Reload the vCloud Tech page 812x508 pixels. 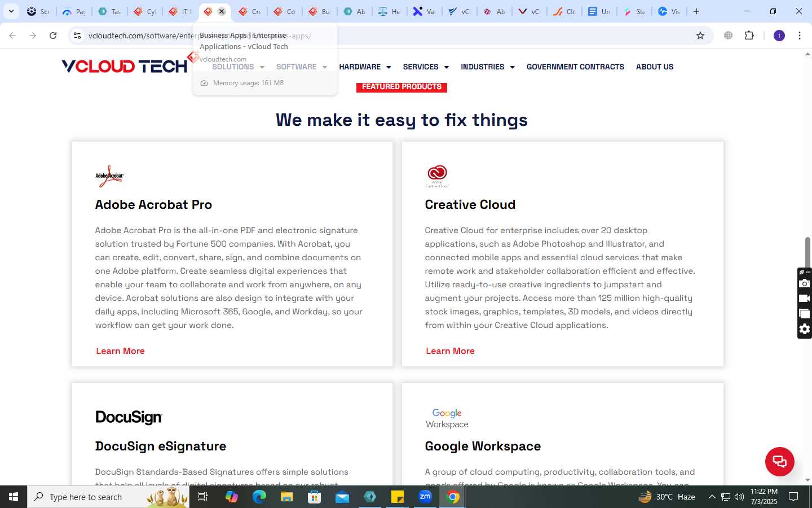(x=53, y=36)
